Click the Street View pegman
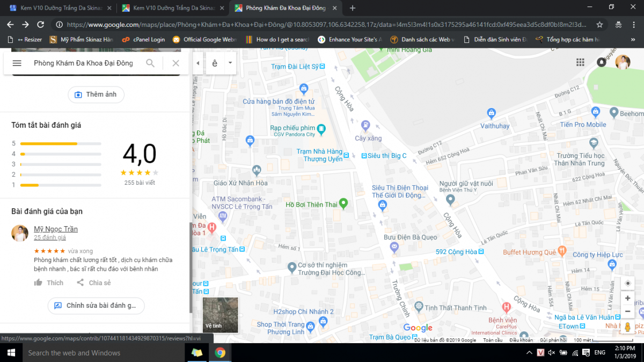 click(x=627, y=327)
